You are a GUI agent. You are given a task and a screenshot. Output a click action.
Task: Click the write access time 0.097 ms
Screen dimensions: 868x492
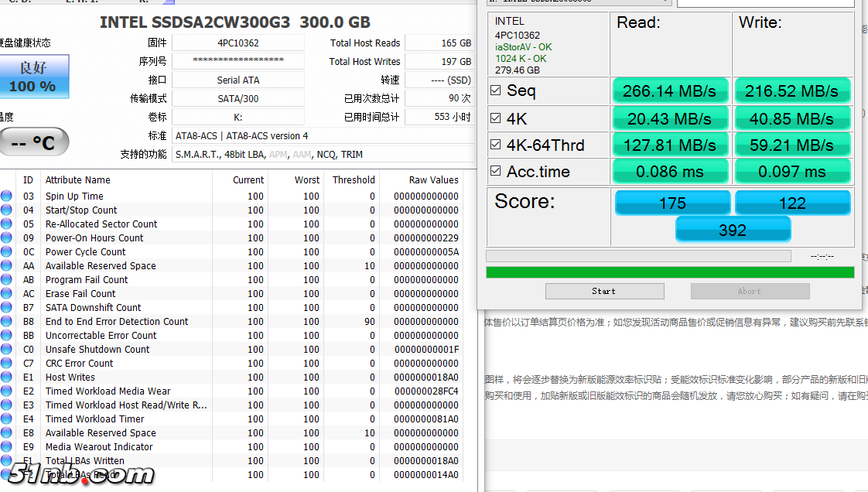[792, 172]
